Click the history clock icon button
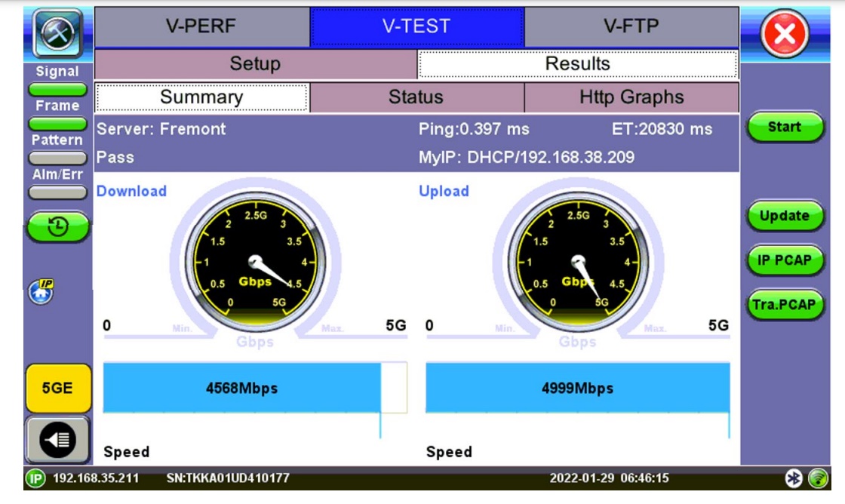The width and height of the screenshot is (845, 504). coord(57,226)
